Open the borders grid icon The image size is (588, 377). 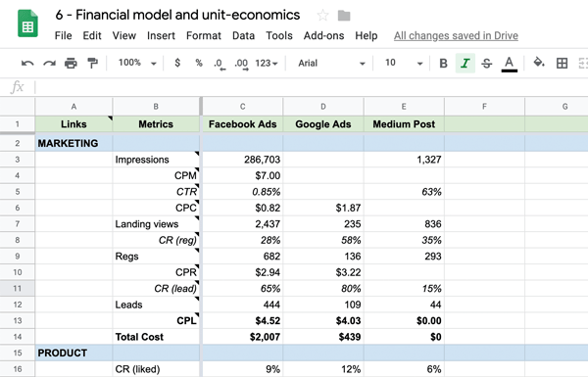click(562, 63)
